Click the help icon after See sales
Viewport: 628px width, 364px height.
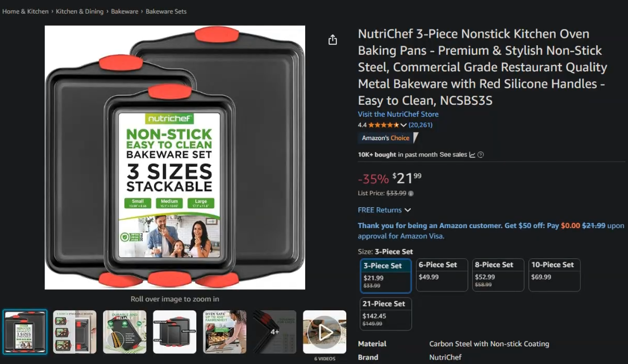pyautogui.click(x=481, y=155)
